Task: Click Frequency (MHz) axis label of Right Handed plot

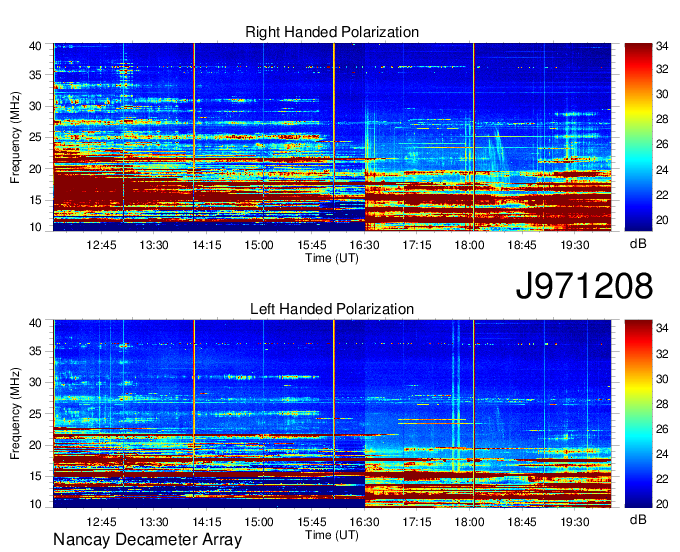Action: [x=15, y=137]
